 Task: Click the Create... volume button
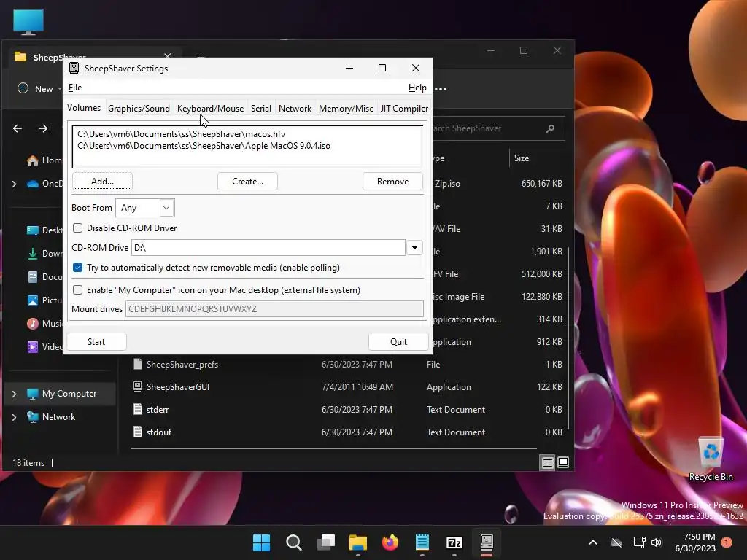pyautogui.click(x=247, y=181)
